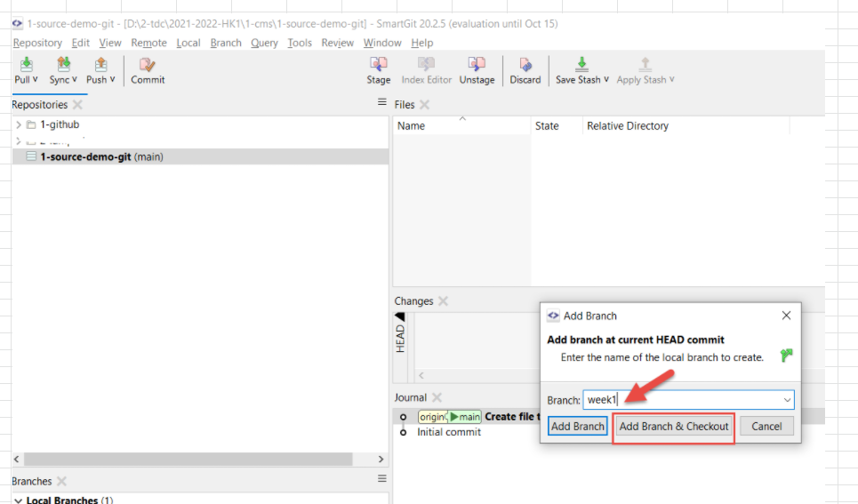Image resolution: width=858 pixels, height=504 pixels.
Task: Select the 1-source-demo-git repository
Action: coord(200,156)
